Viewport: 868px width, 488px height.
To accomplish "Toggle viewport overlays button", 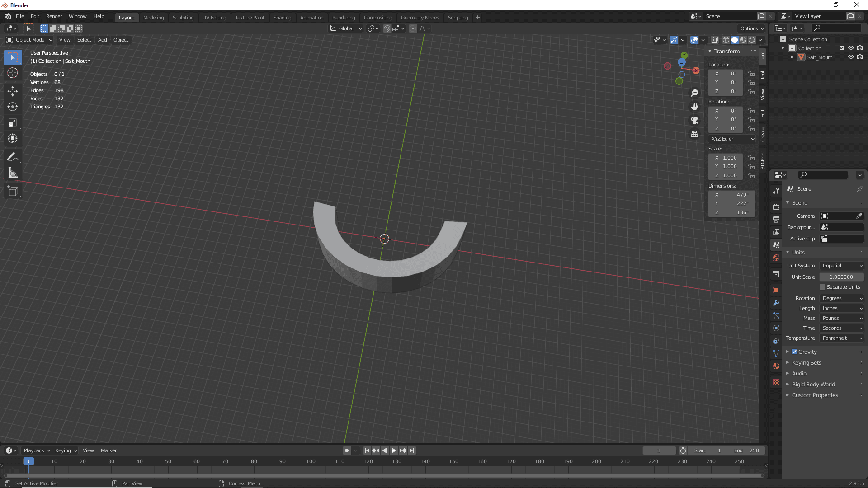I will coord(694,40).
